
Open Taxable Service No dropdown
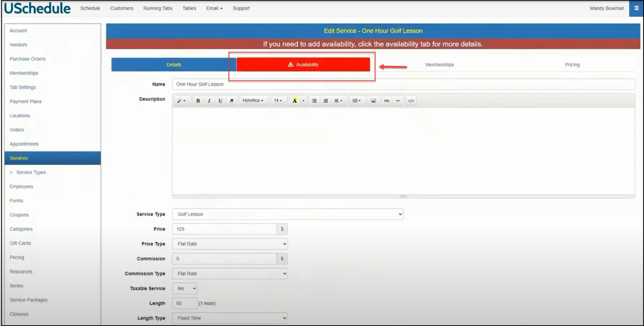pos(185,288)
